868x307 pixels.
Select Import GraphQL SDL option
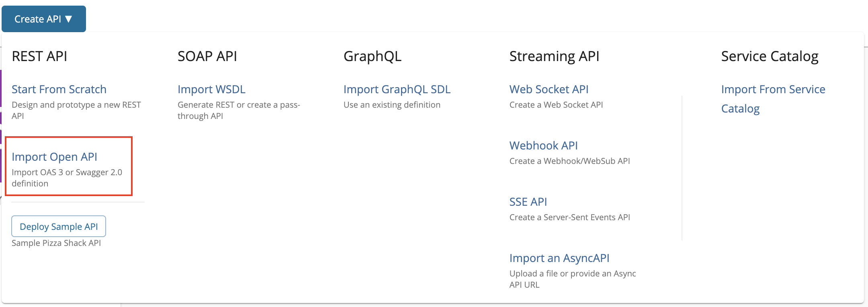[397, 89]
